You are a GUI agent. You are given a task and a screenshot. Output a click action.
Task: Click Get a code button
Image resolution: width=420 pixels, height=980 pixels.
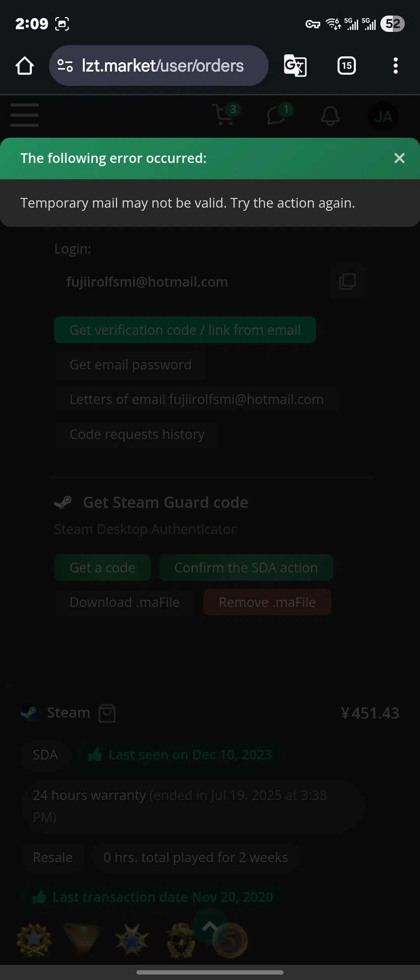(102, 568)
